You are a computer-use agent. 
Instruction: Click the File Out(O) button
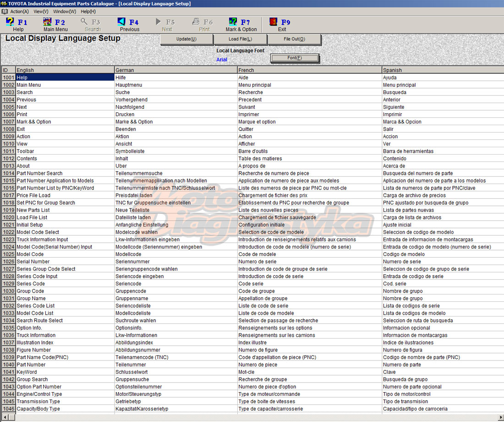tap(295, 39)
